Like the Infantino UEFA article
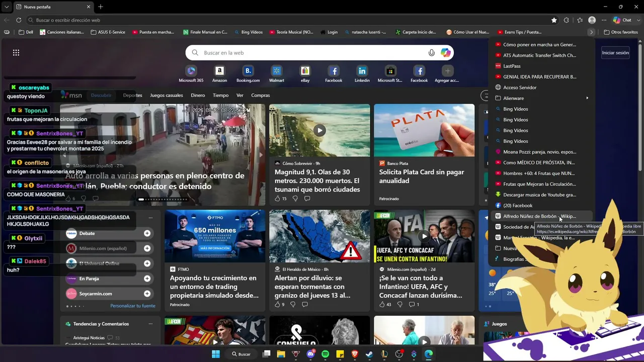644x362 pixels. [382, 304]
